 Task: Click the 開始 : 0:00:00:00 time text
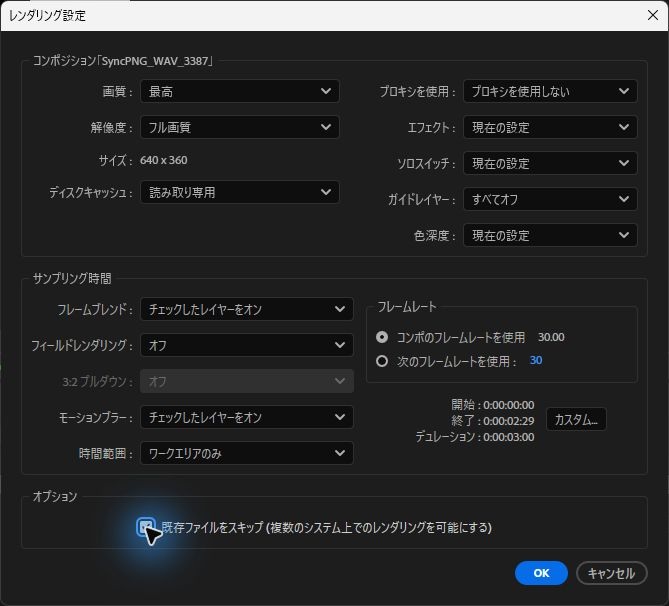tap(493, 405)
